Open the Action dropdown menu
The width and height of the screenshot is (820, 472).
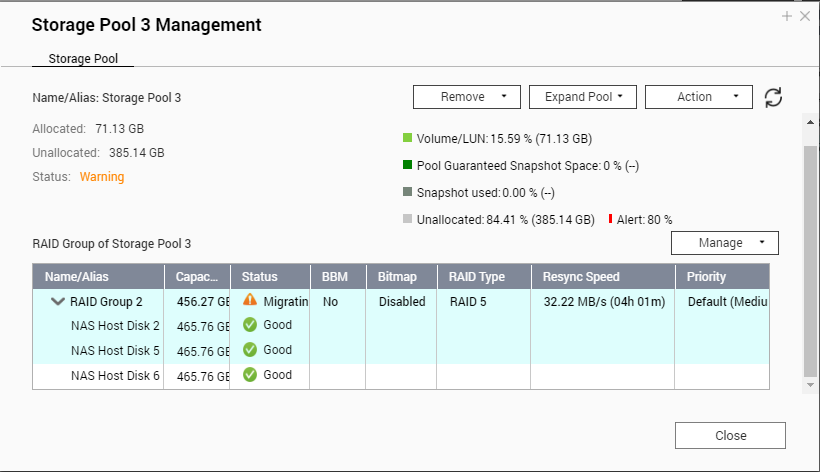pos(699,97)
